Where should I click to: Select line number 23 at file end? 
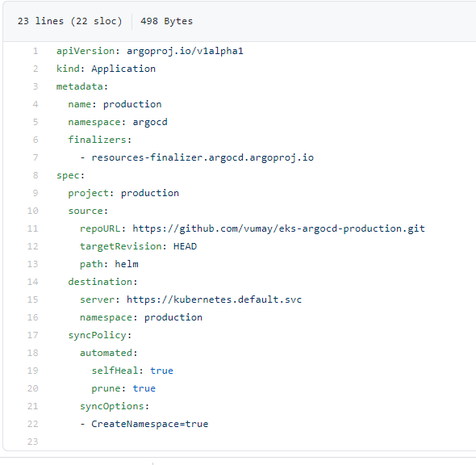pos(33,442)
